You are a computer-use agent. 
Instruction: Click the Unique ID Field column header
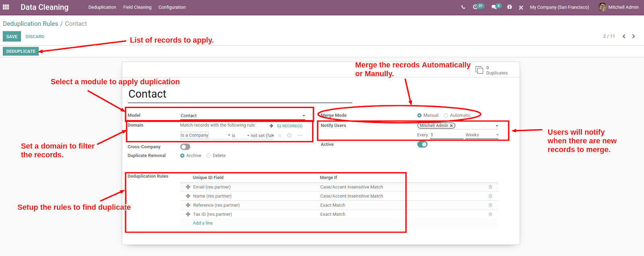[x=208, y=177]
